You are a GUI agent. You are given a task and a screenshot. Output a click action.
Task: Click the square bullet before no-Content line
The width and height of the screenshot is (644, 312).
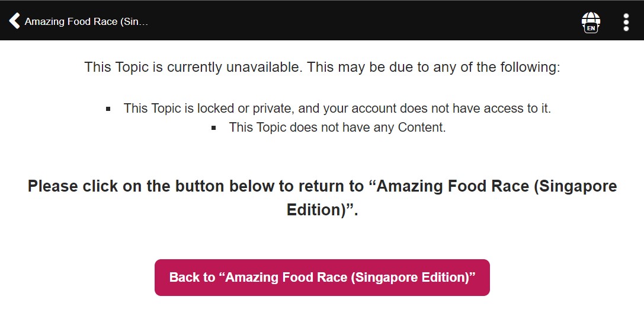coord(213,128)
